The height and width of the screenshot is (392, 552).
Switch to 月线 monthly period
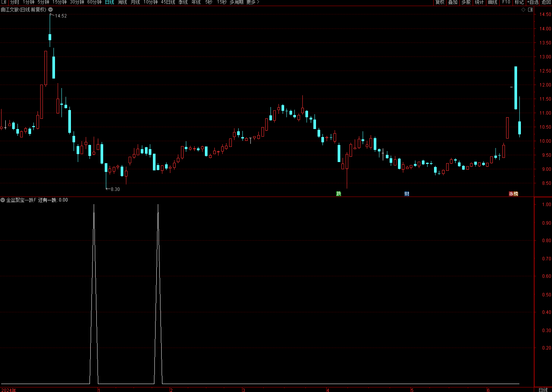point(135,2)
